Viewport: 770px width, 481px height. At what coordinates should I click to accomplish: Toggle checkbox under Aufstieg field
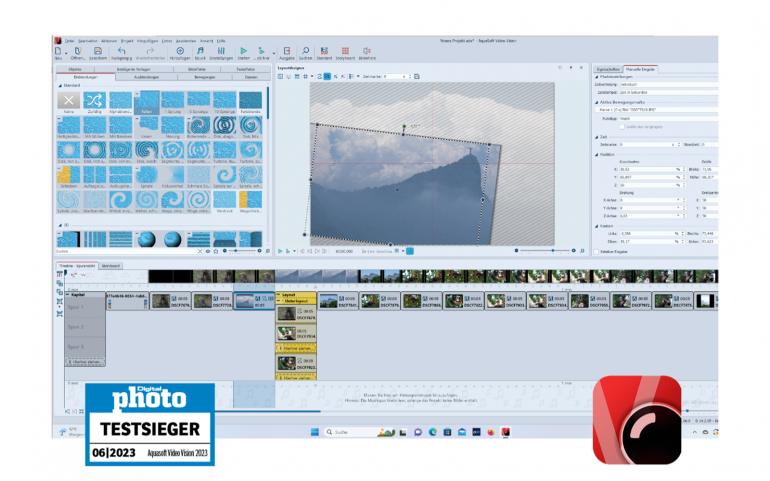coord(622,127)
